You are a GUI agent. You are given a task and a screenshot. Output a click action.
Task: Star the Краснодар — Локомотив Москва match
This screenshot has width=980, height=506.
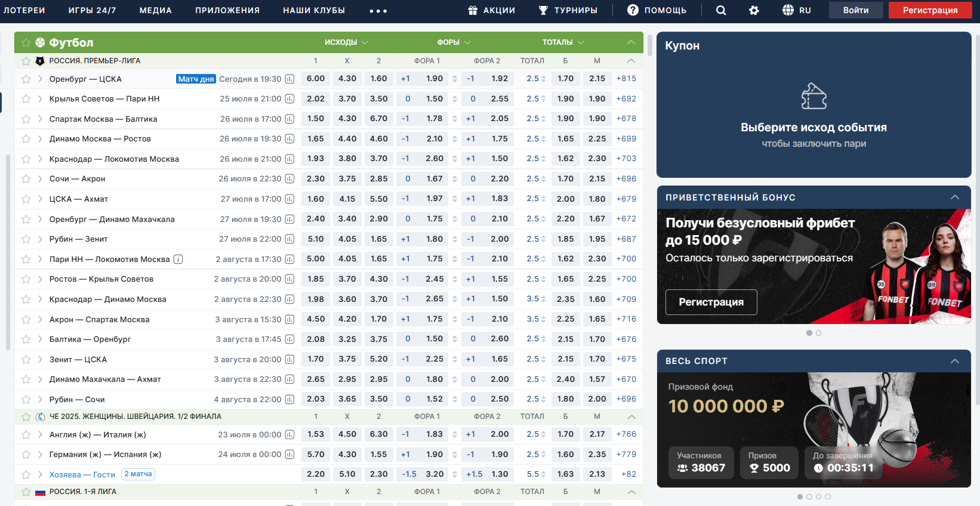click(26, 159)
